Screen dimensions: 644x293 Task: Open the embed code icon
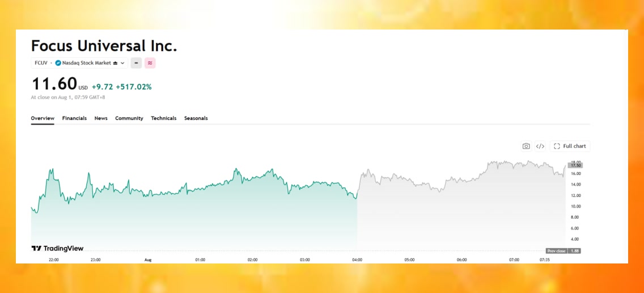coord(540,146)
